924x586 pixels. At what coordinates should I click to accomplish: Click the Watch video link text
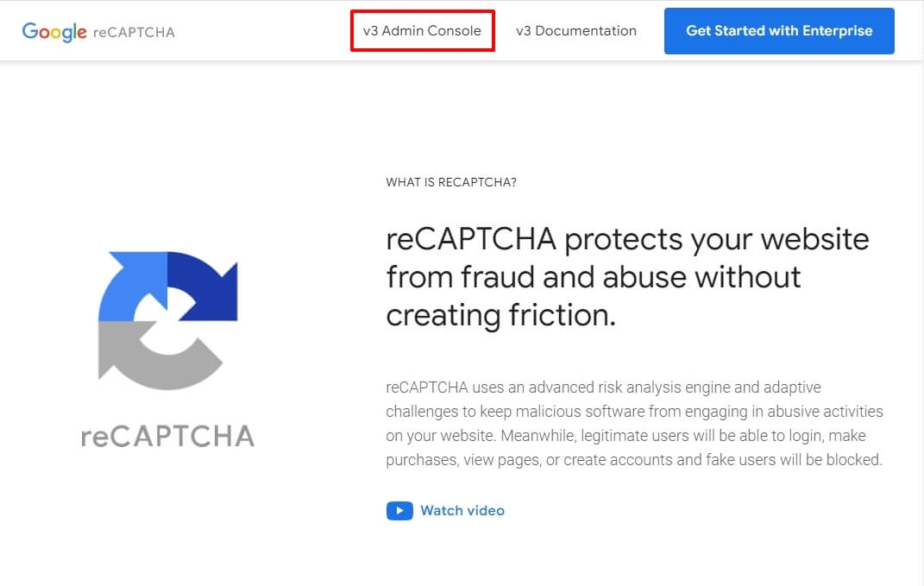tap(462, 511)
